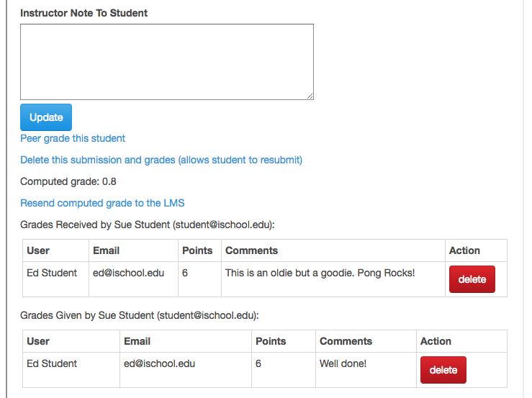Click inside the Instructor Note text area
Screen dimensions: 532x398
[x=166, y=62]
